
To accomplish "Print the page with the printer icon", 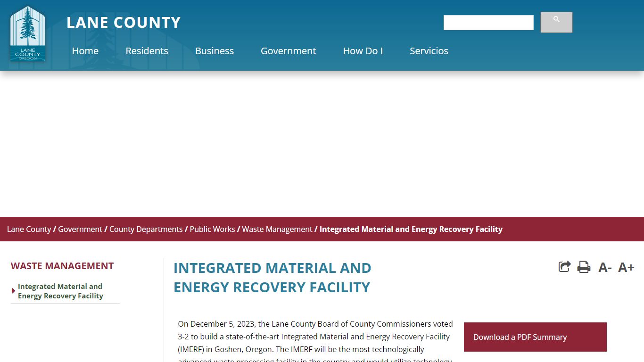I will click(584, 267).
